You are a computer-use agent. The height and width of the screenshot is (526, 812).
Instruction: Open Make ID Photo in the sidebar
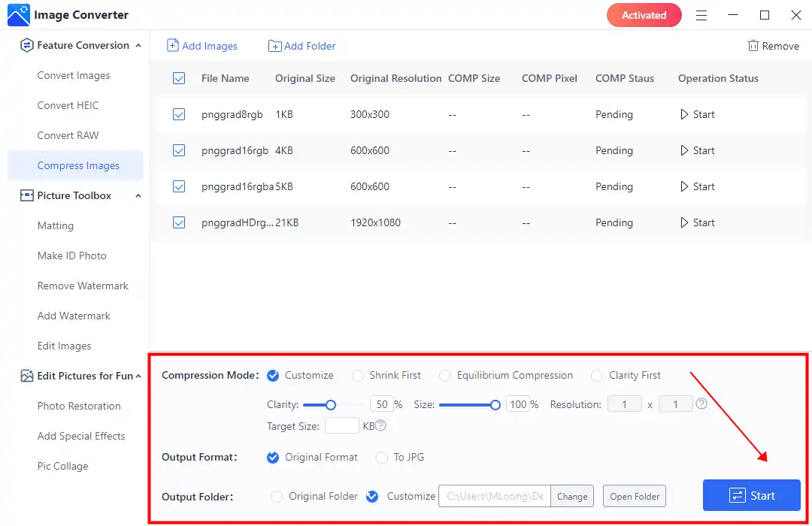pos(72,255)
